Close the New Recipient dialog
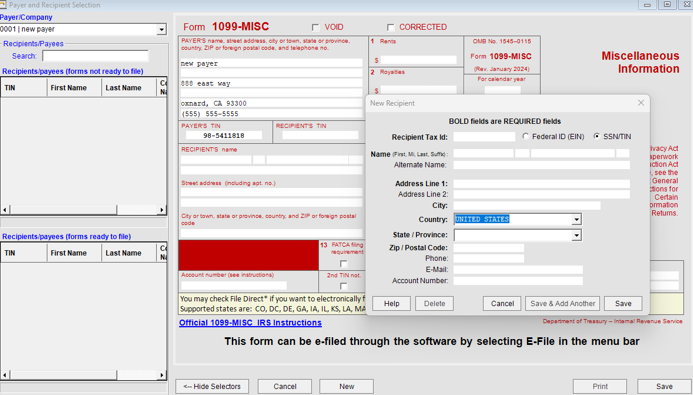Viewport: 693px width, 395px height. tap(641, 103)
